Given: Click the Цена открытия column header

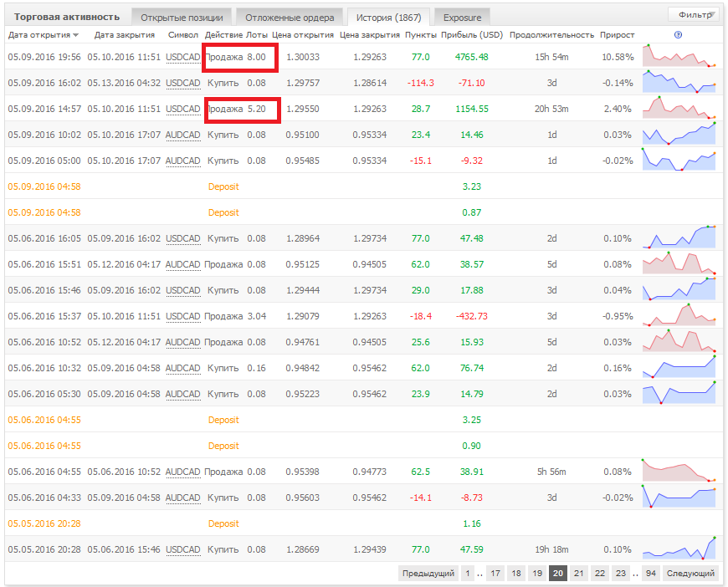Looking at the screenshot, I should coord(303,35).
